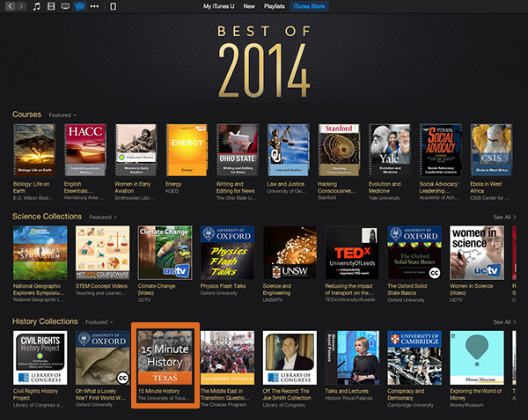Open the Ohio State Writing and Editing cover
This screenshot has height=420, width=528.
pyautogui.click(x=238, y=151)
